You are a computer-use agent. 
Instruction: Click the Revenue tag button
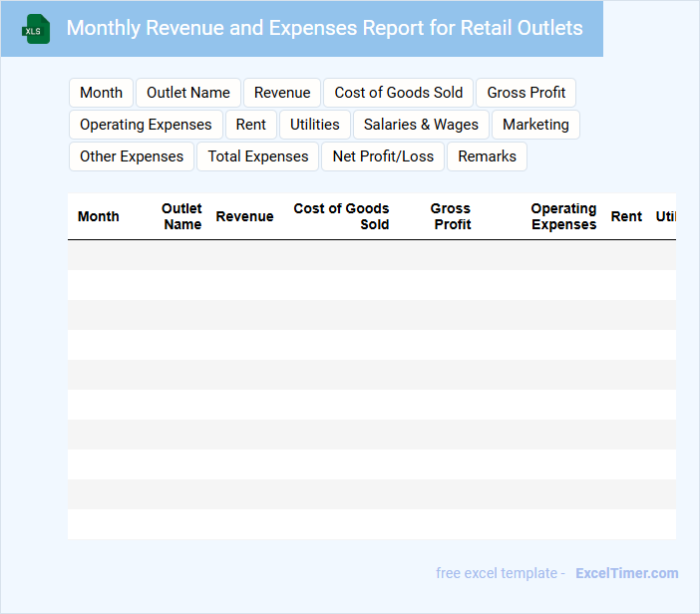282,93
